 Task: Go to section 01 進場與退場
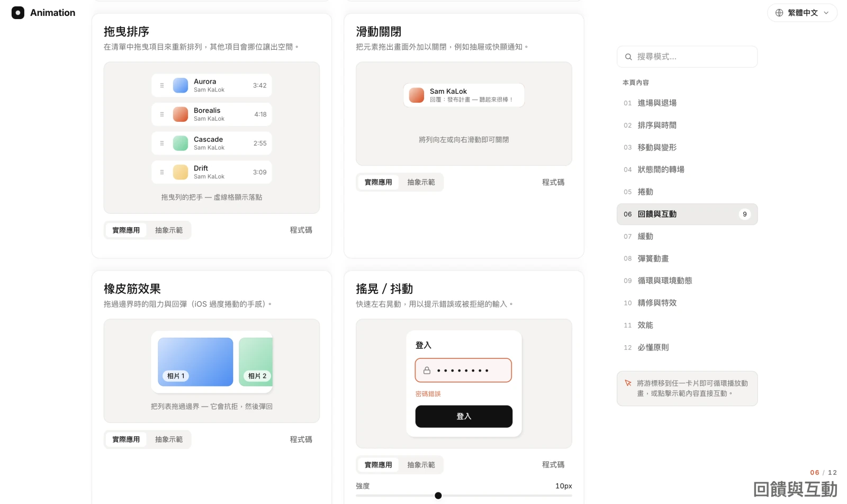pos(687,103)
